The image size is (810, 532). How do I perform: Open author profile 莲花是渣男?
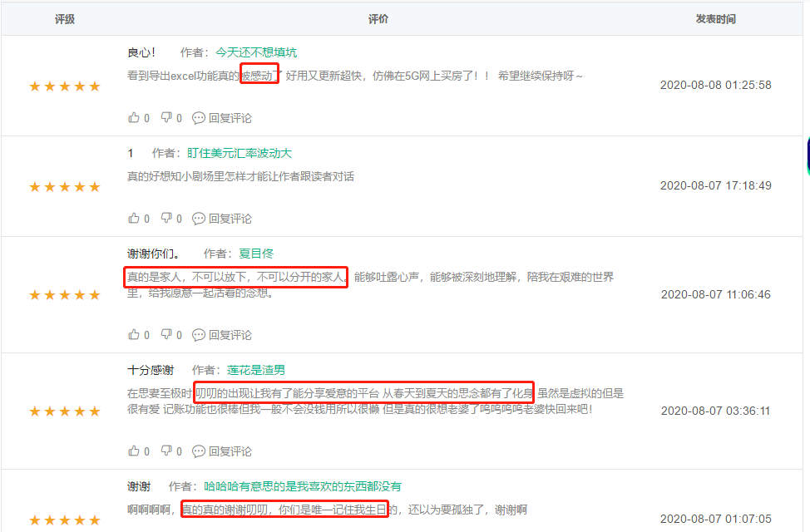(255, 370)
